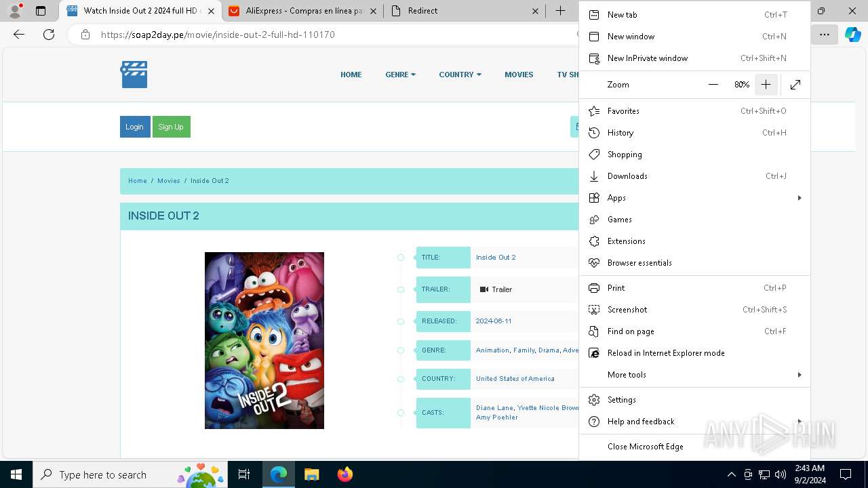Open the tab actions menu icon
The height and width of the screenshot is (488, 868).
[41, 11]
